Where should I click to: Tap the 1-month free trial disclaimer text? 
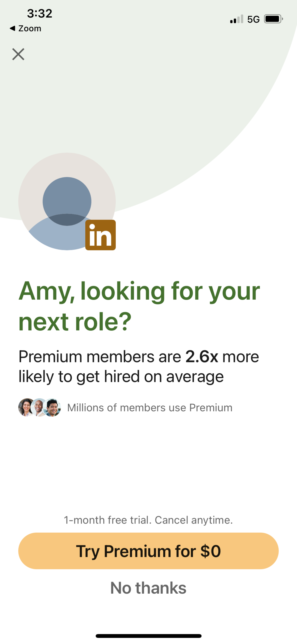pyautogui.click(x=148, y=520)
